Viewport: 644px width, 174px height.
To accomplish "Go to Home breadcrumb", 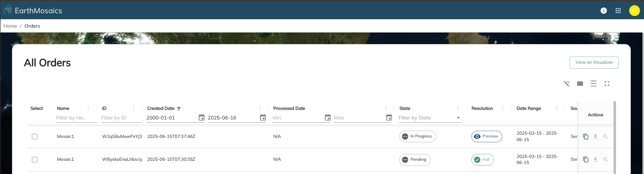I will [10, 26].
